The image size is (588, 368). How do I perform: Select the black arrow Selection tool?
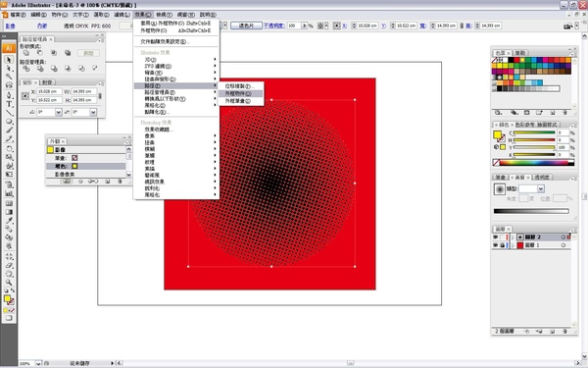tap(9, 60)
